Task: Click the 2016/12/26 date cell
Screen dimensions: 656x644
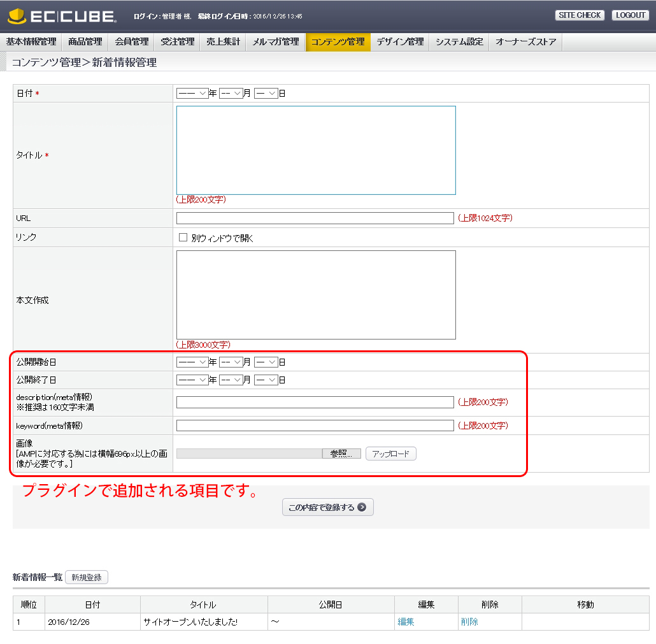Action: (92, 622)
